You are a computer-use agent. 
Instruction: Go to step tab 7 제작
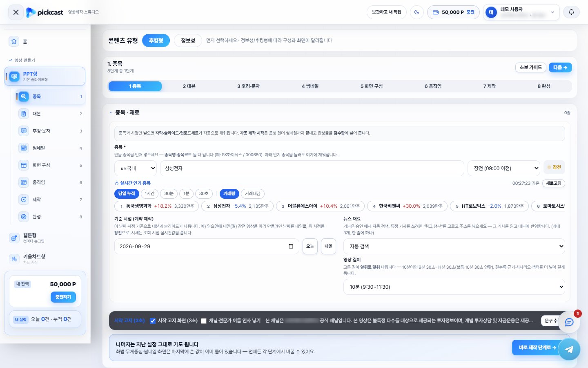pyautogui.click(x=490, y=86)
